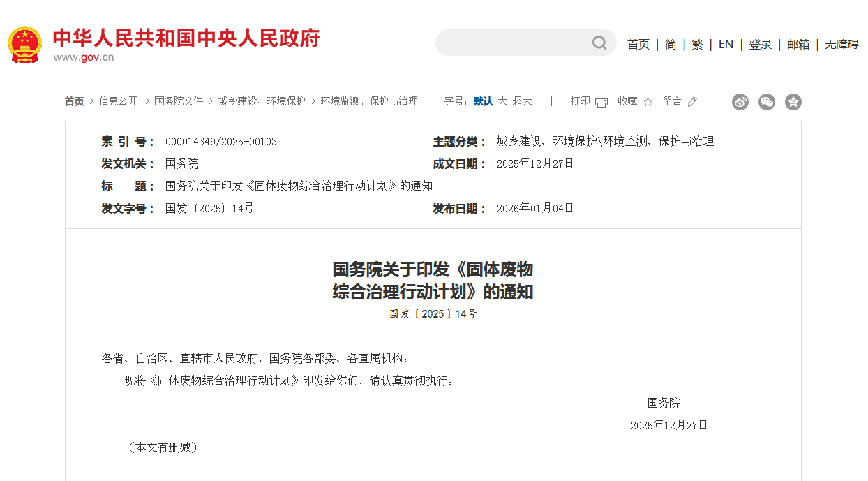Share the article via the WeChat icon

pyautogui.click(x=766, y=102)
